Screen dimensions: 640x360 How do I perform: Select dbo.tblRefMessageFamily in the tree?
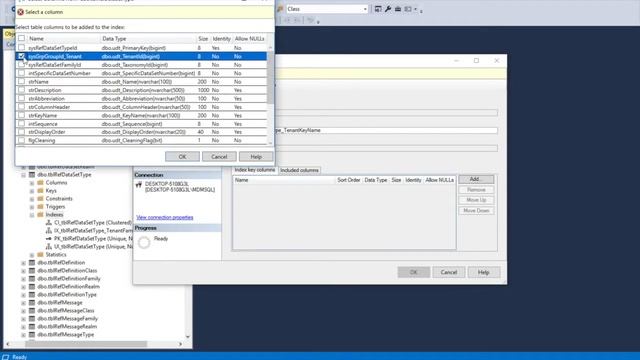[x=67, y=319]
